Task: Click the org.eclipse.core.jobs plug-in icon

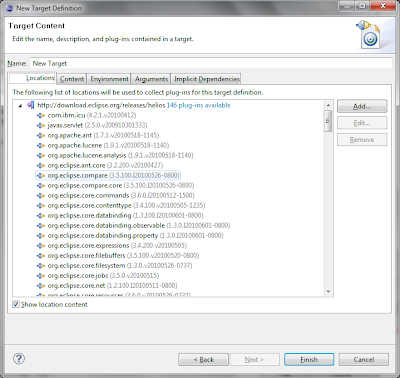Action: tap(41, 276)
